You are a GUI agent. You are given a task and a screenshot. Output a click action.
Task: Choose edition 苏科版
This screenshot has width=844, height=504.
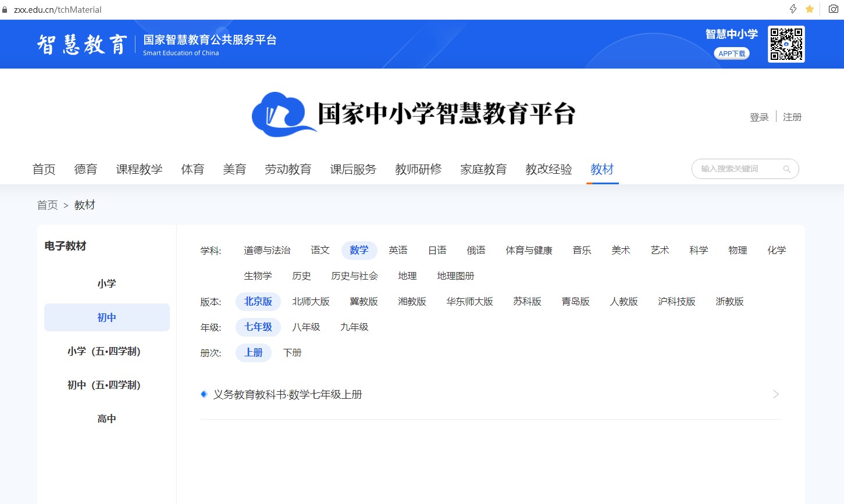(528, 301)
